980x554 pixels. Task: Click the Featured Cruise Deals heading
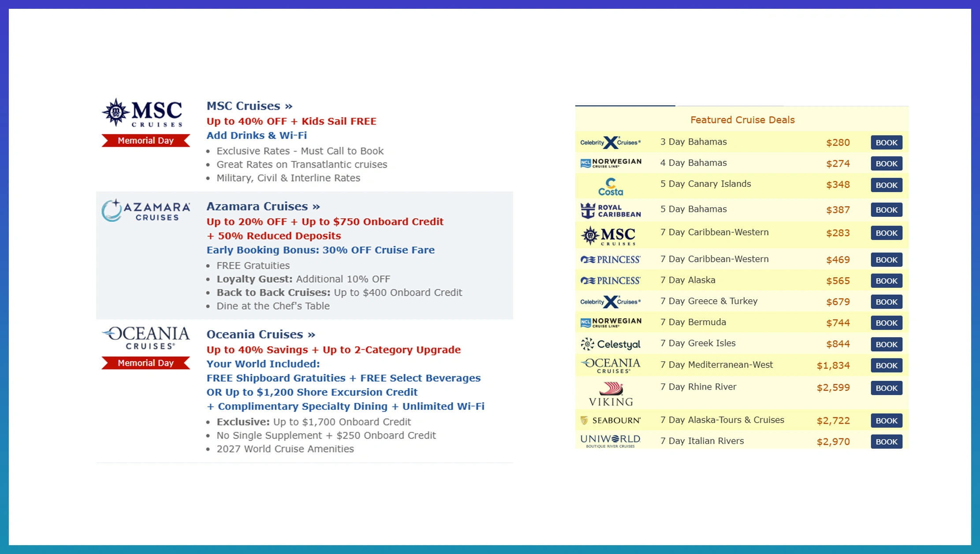[742, 120]
